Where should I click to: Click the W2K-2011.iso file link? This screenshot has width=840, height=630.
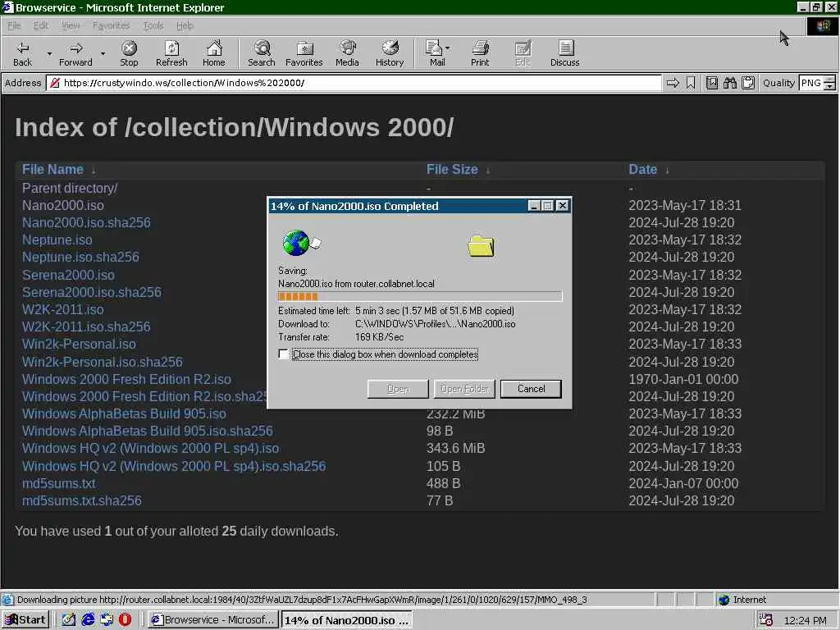click(62, 309)
